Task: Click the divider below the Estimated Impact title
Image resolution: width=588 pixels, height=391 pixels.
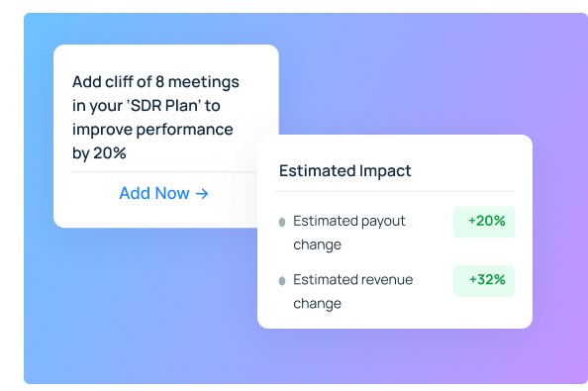Action: pyautogui.click(x=395, y=191)
